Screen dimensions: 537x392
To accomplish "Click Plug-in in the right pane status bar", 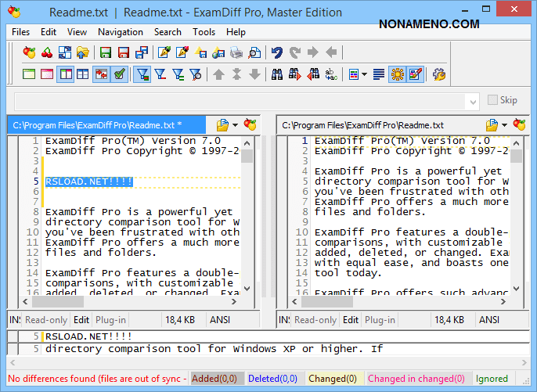I will coord(380,320).
